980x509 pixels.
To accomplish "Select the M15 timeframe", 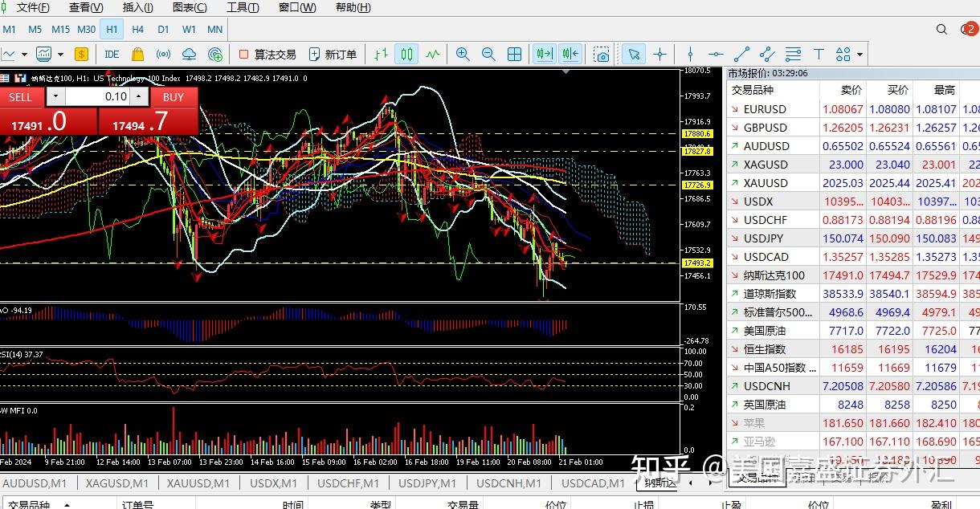I will (x=60, y=30).
